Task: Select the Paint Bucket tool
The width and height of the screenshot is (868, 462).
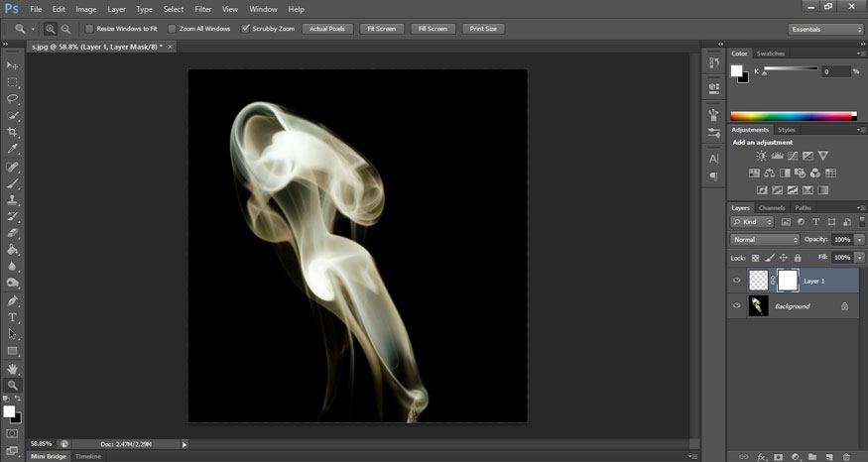Action: [x=12, y=250]
